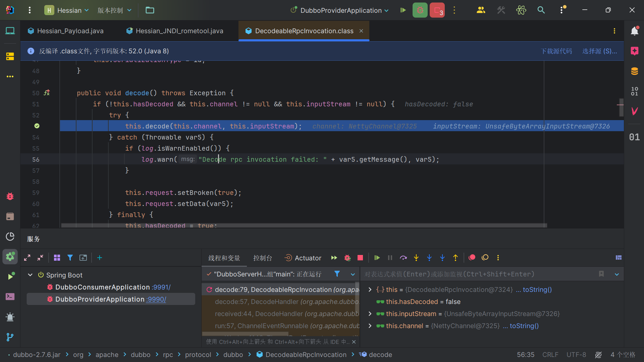This screenshot has height=362, width=644.
Task: Click the services filter funnel icon
Action: pos(70,258)
